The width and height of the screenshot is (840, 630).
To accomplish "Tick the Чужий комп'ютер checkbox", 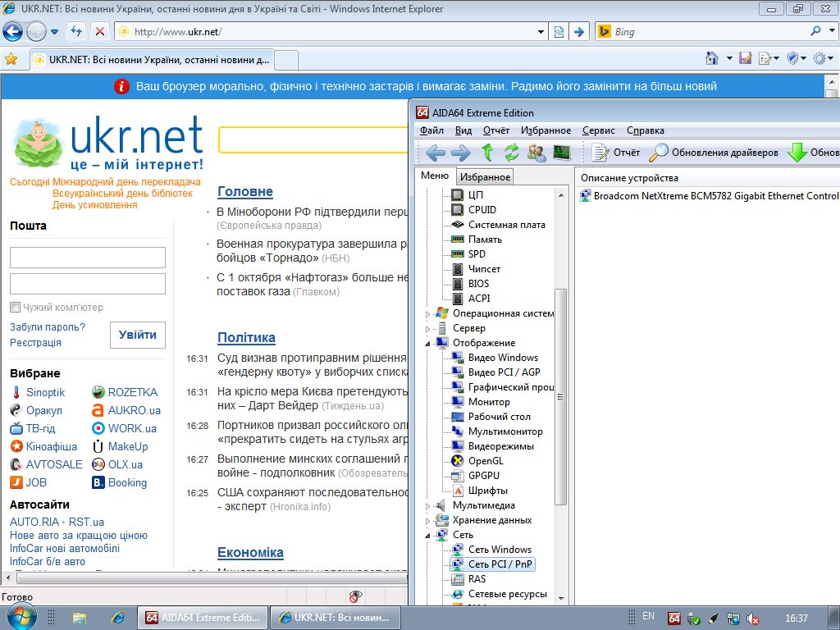I will coord(15,307).
